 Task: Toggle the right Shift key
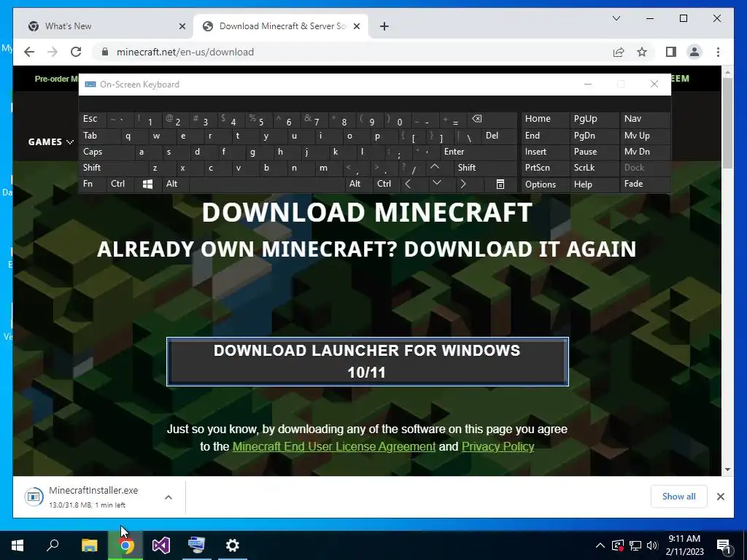pos(486,168)
